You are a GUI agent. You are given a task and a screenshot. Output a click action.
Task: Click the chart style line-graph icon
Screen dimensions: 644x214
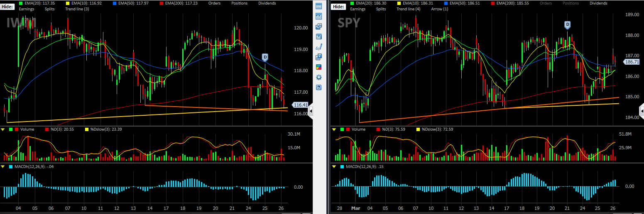(319, 16)
